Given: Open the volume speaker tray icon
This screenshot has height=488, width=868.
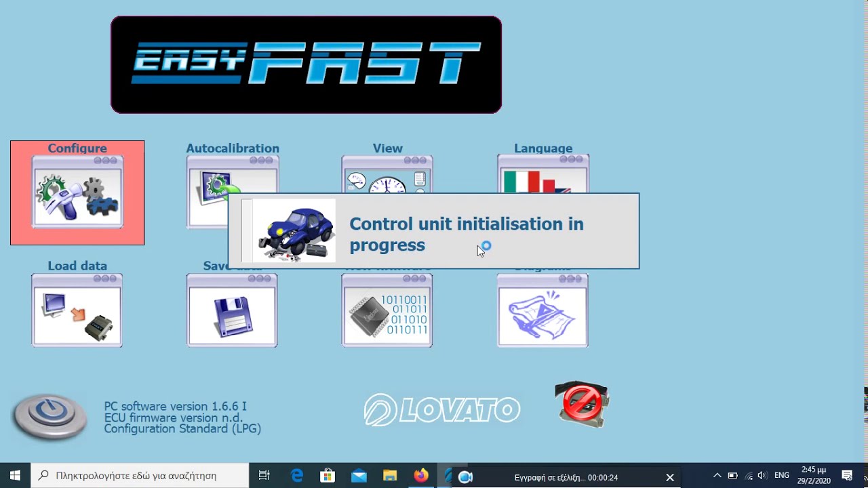Looking at the screenshot, I should (762, 476).
